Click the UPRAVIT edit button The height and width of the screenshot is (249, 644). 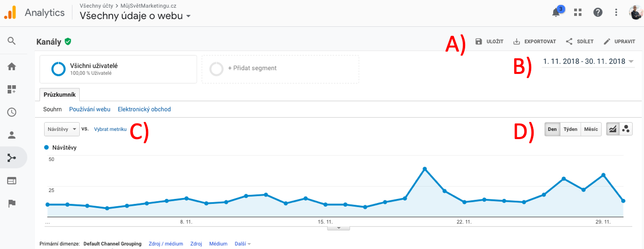(x=619, y=42)
